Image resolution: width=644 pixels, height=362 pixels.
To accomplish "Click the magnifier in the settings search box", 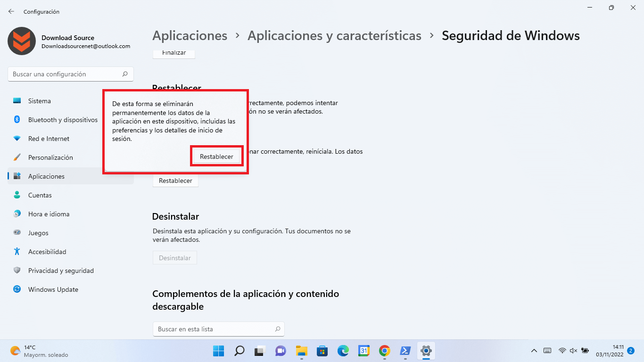I will [x=125, y=74].
